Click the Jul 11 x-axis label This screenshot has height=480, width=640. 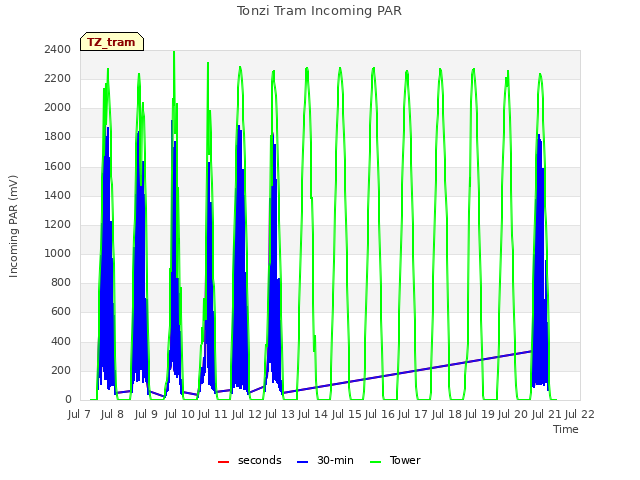pyautogui.click(x=213, y=414)
